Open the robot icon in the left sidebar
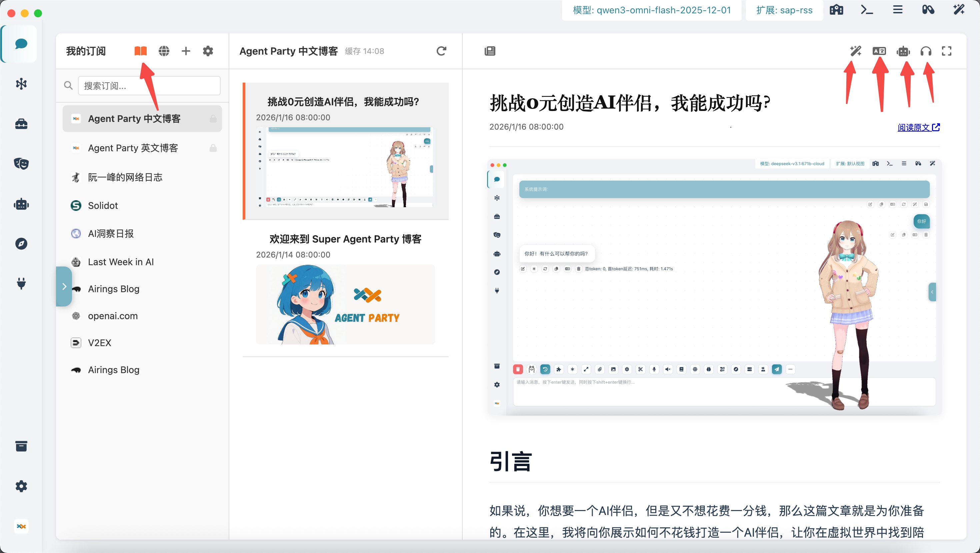Image resolution: width=980 pixels, height=553 pixels. pos(21,204)
